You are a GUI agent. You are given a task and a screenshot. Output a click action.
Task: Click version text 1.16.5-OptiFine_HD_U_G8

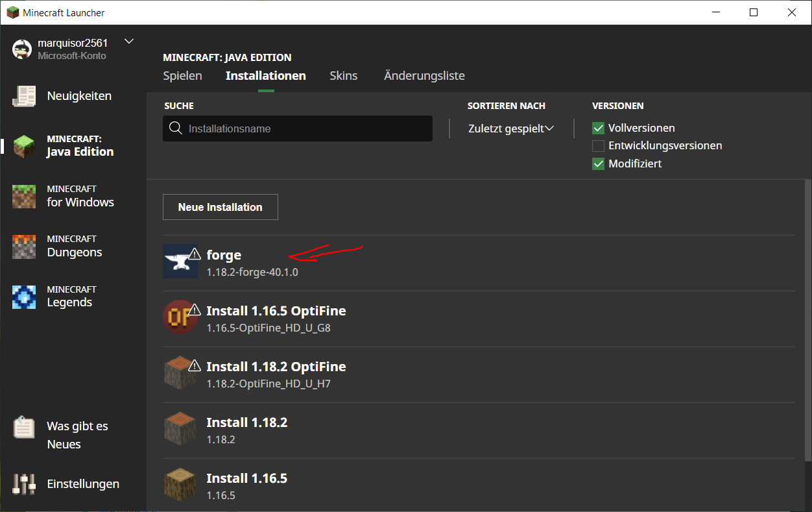click(269, 328)
